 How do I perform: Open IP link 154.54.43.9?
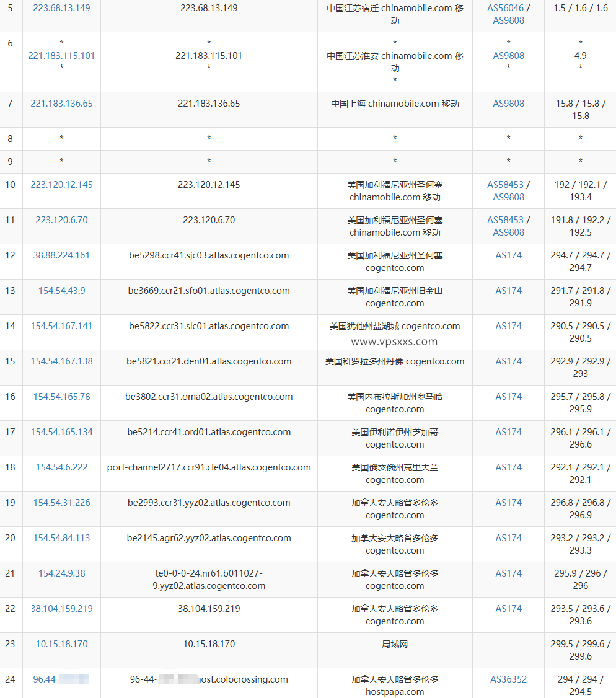[61, 291]
